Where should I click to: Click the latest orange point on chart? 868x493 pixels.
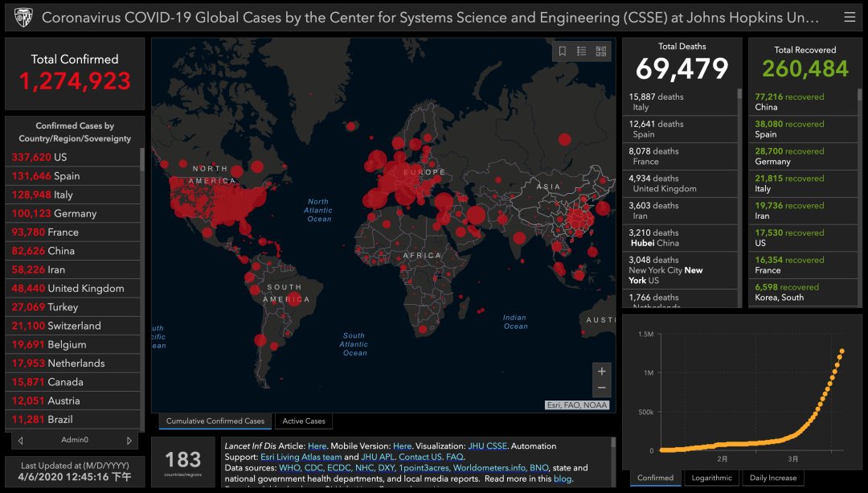click(x=842, y=351)
